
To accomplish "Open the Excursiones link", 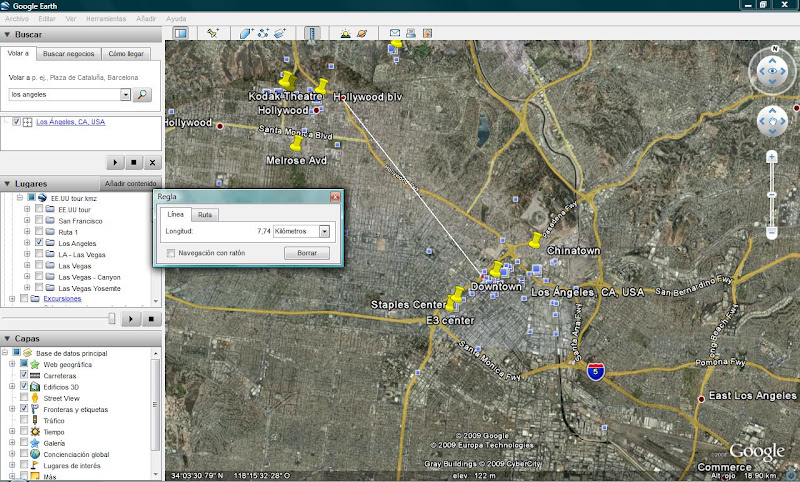I will (62, 298).
